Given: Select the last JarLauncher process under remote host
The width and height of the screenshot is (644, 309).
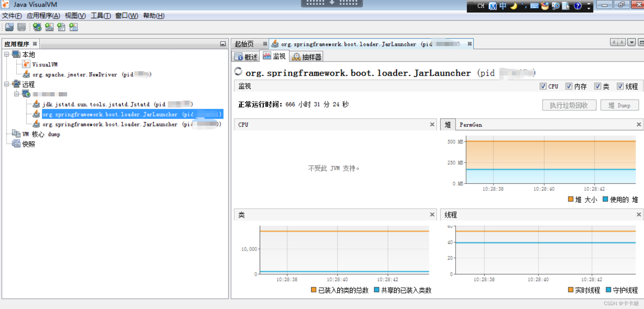Looking at the screenshot, I should [132, 124].
